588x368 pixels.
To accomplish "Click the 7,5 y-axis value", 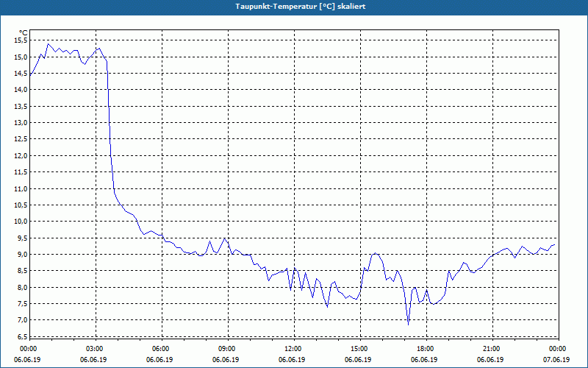I will pos(21,303).
